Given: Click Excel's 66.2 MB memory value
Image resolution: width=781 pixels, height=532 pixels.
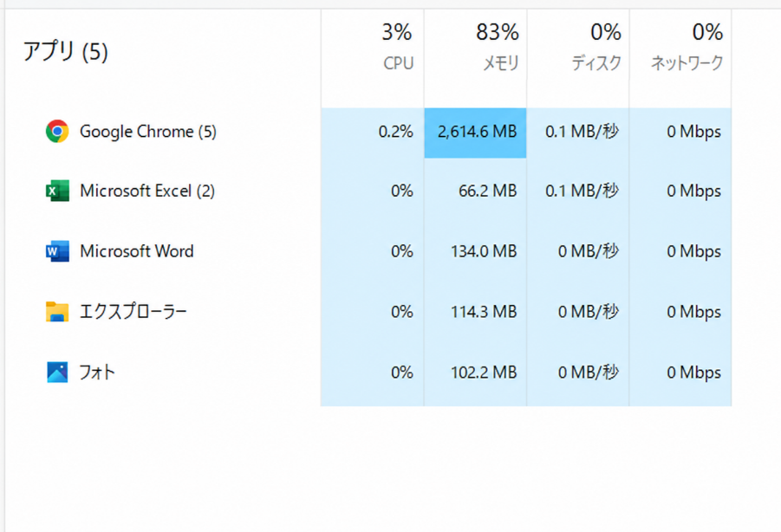Looking at the screenshot, I should [x=488, y=191].
